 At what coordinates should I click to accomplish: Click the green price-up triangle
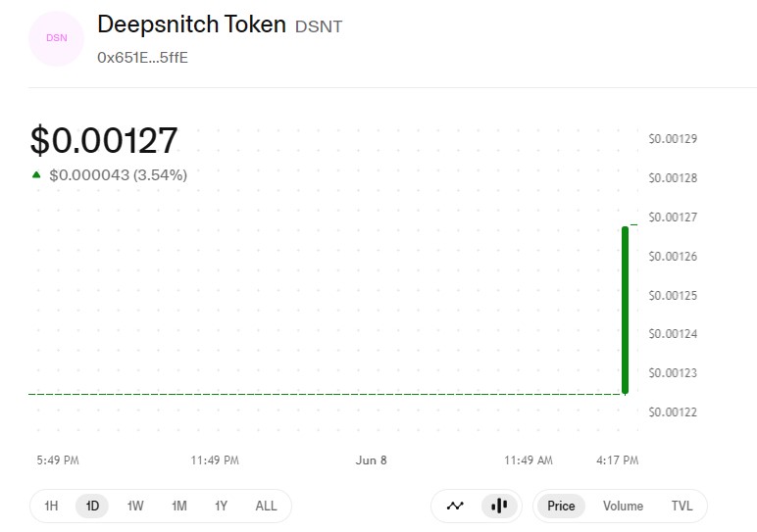pyautogui.click(x=36, y=174)
